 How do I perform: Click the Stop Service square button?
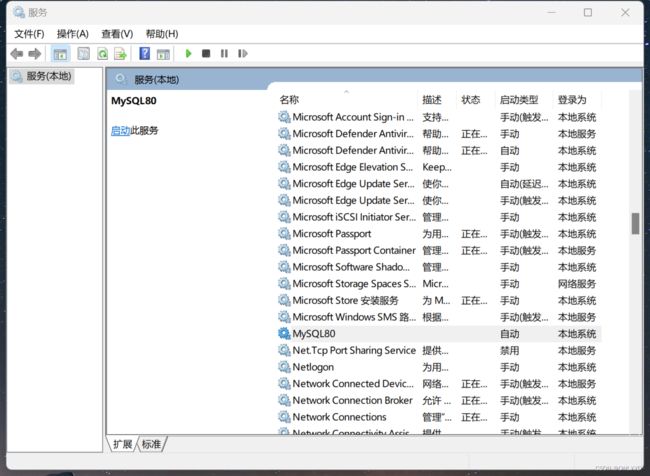[x=206, y=53]
